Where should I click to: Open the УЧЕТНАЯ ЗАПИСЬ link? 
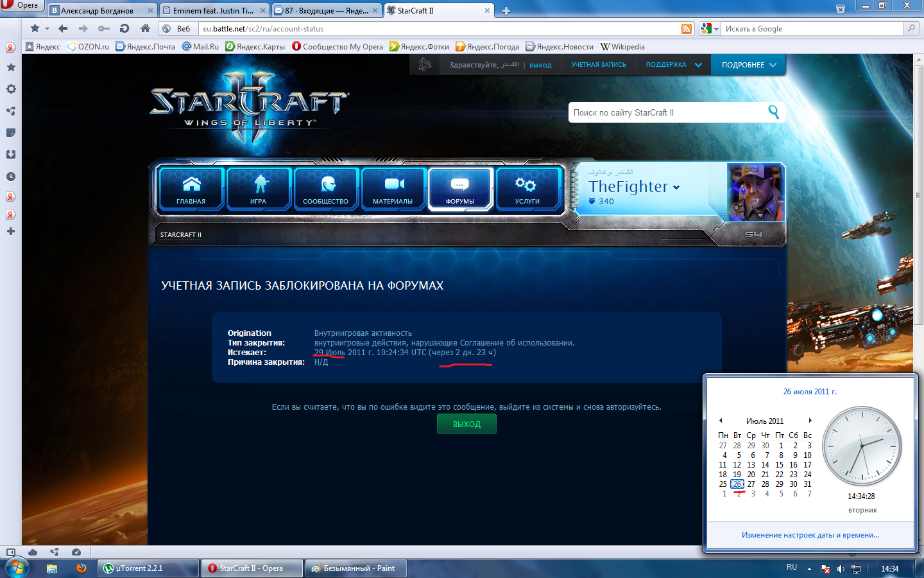[x=599, y=65]
